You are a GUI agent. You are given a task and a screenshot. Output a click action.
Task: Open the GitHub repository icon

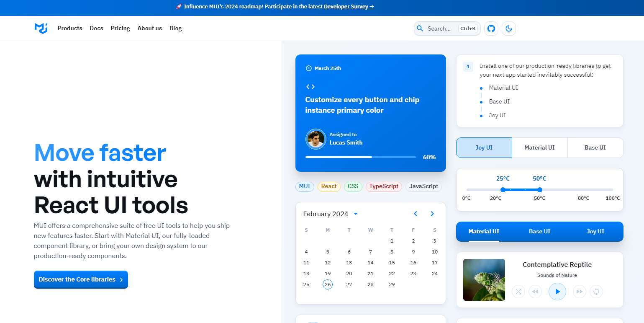point(491,28)
